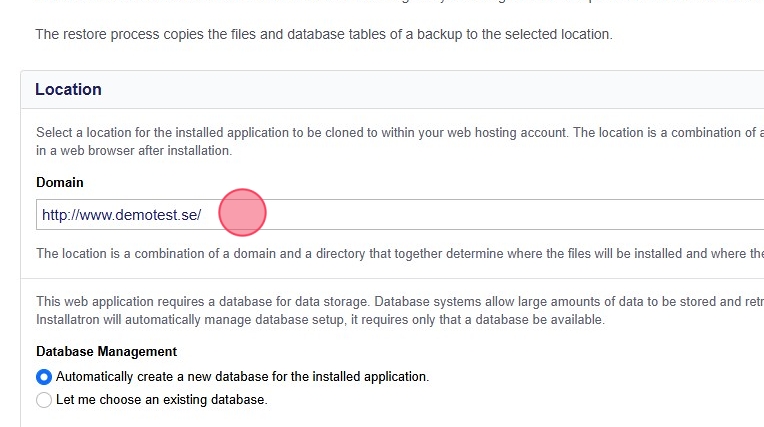The height and width of the screenshot is (427, 764).
Task: Click the 'Let me choose an existing database' label
Action: (161, 400)
